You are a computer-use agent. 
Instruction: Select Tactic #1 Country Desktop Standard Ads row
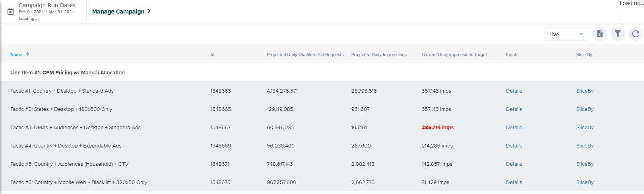coord(62,91)
